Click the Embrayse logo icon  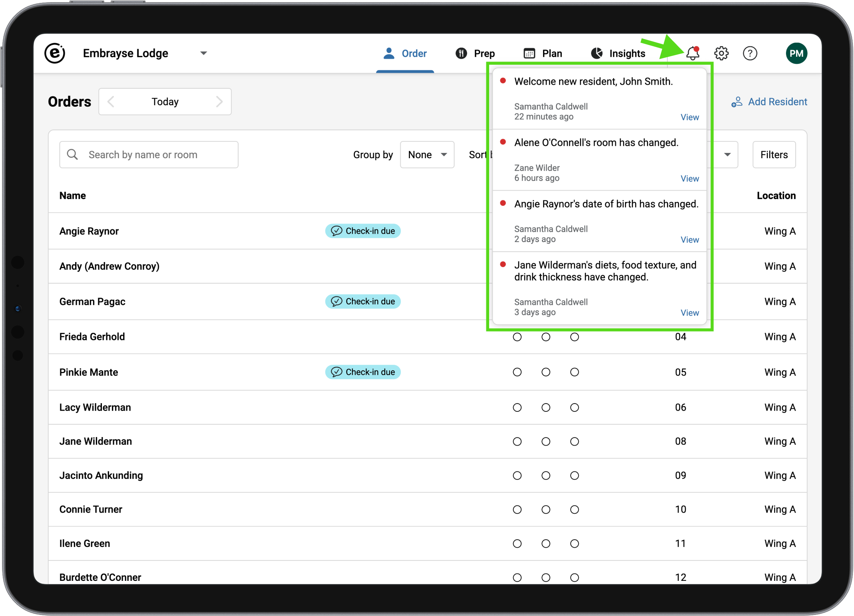point(55,53)
